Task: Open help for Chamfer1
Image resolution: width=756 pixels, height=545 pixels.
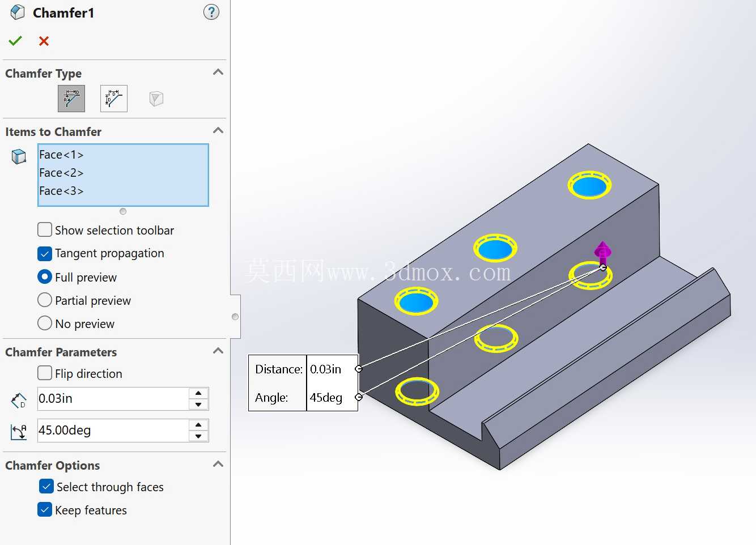Action: click(x=211, y=12)
